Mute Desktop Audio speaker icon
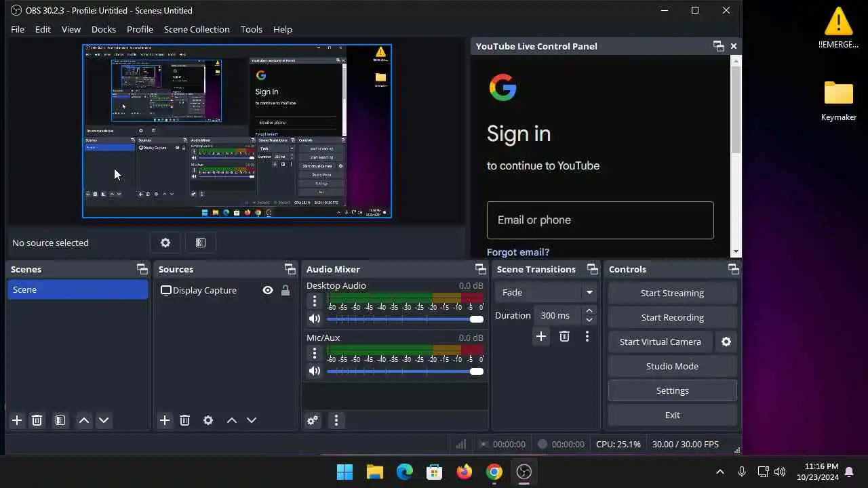 point(314,319)
